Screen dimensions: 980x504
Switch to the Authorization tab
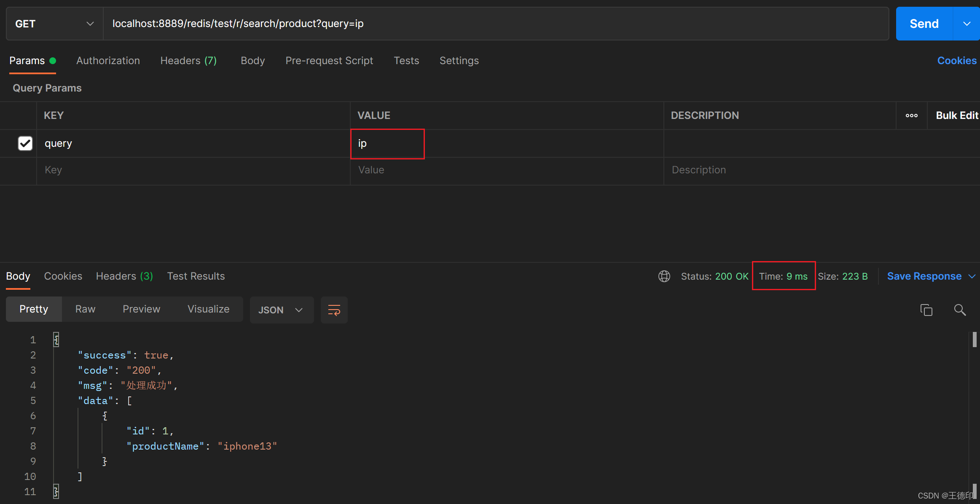click(108, 61)
